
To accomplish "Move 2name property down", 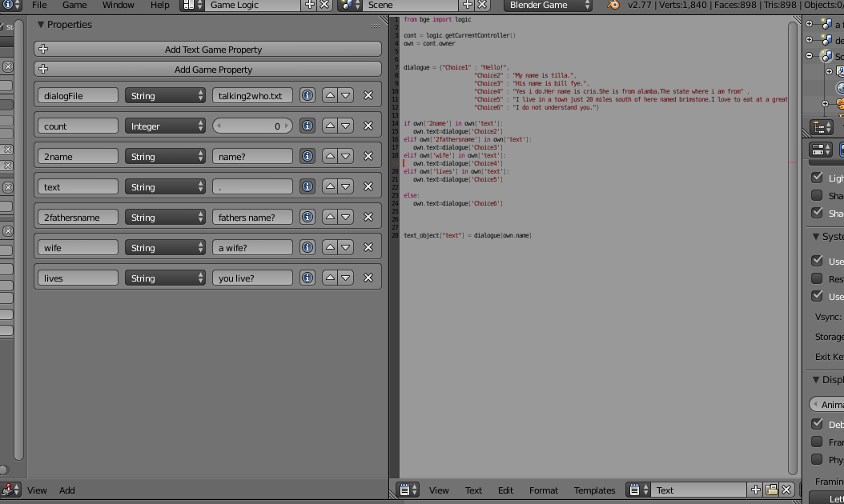I will click(346, 157).
